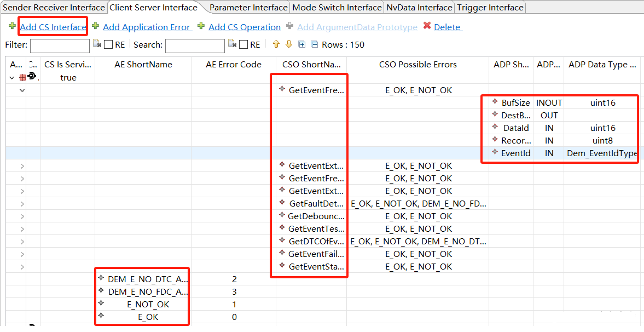Image resolution: width=644 pixels, height=332 pixels.
Task: Collapse all rows using the minus-box icon
Action: pyautogui.click(x=314, y=44)
